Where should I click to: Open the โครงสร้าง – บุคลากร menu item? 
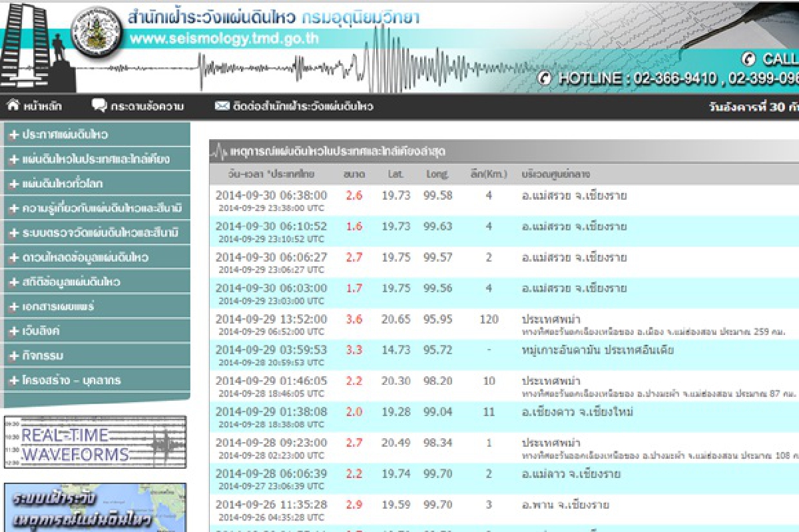[x=97, y=380]
